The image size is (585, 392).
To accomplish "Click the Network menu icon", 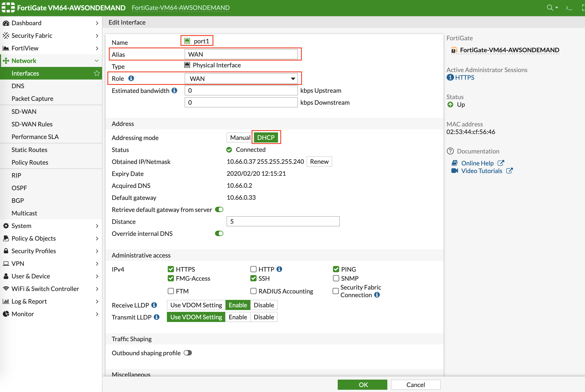I will [7, 60].
